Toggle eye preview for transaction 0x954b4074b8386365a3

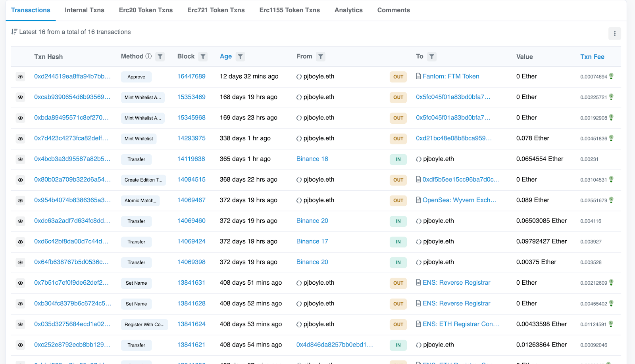click(20, 200)
